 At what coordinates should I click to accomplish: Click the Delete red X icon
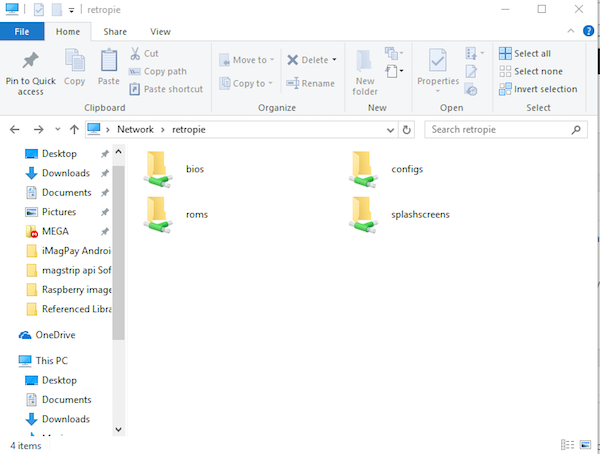point(293,60)
